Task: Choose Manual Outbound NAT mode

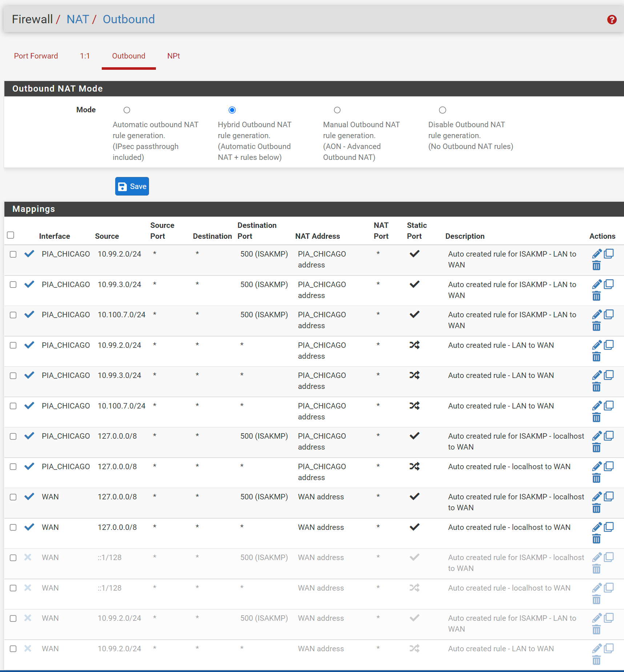Action: 337,110
